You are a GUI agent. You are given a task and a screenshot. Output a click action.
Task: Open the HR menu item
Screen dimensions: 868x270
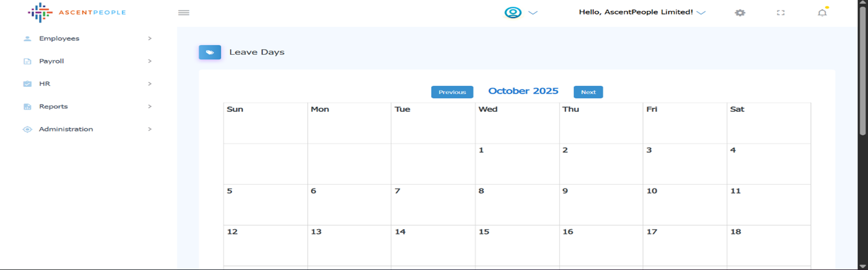(45, 84)
